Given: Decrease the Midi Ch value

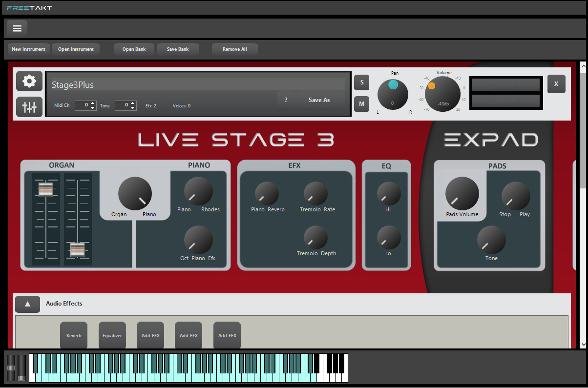Looking at the screenshot, I should [93, 107].
